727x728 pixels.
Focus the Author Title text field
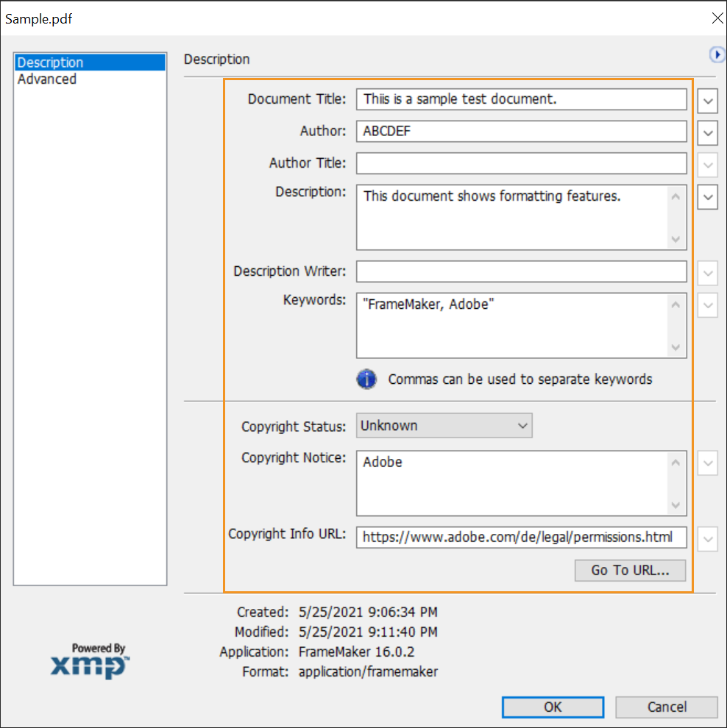click(521, 163)
